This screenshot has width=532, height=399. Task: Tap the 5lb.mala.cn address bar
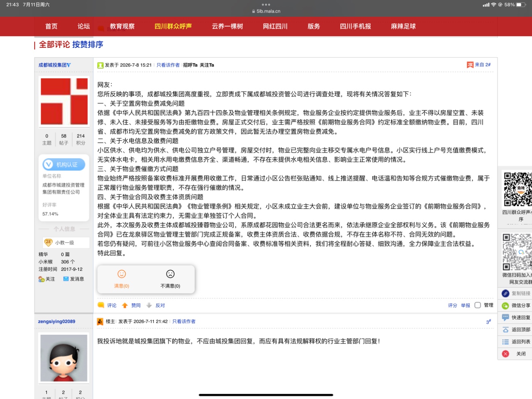[266, 11]
